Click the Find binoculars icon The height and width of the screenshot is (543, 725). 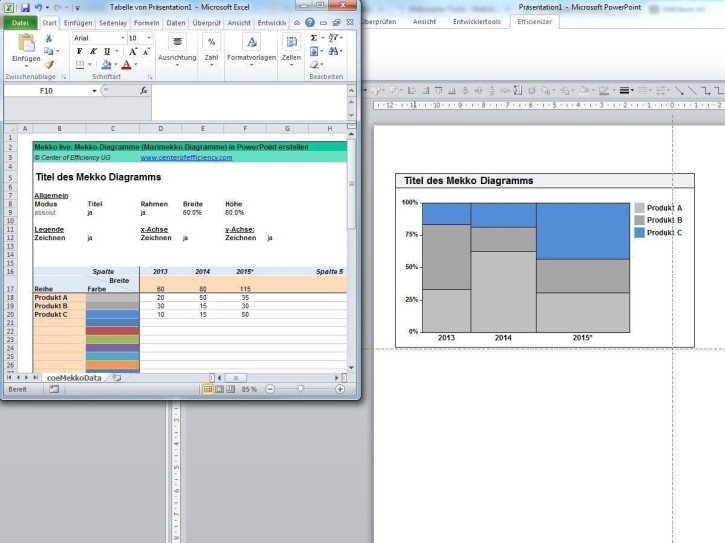[x=334, y=51]
